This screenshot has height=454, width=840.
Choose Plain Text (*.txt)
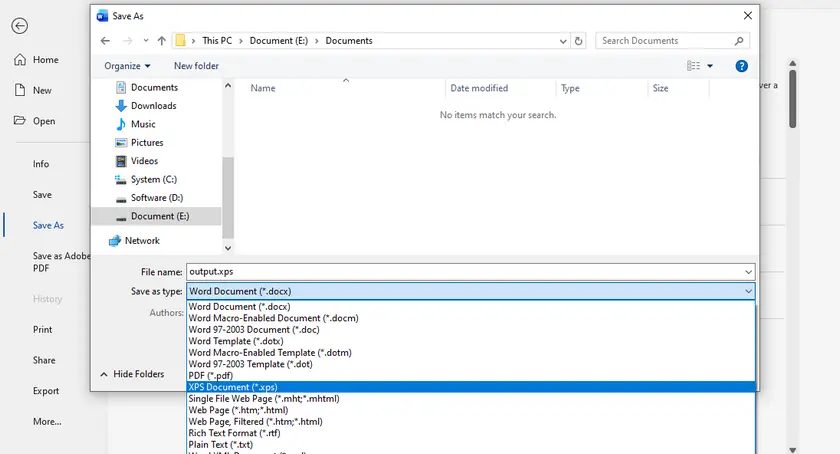point(471,445)
